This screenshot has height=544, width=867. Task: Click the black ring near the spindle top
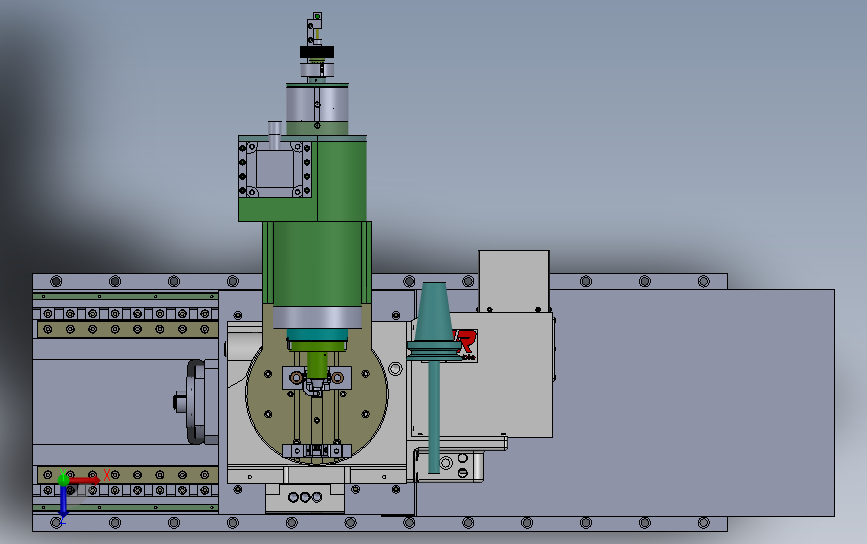pyautogui.click(x=317, y=52)
